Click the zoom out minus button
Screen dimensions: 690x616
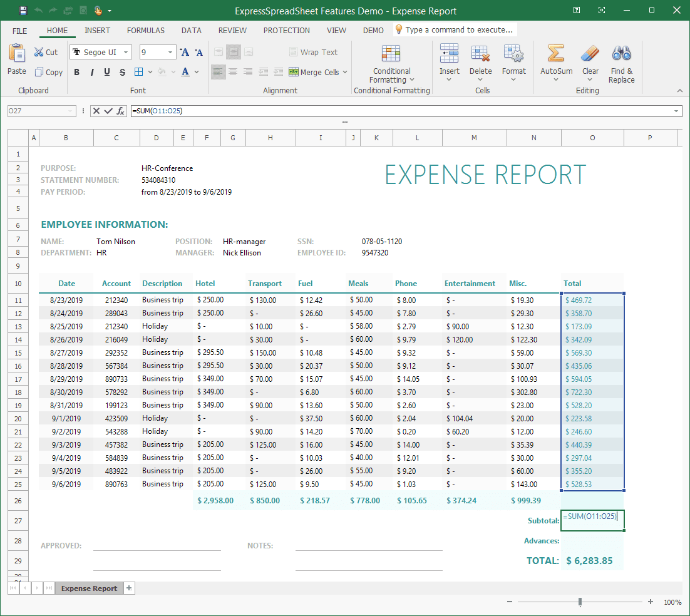(x=510, y=602)
